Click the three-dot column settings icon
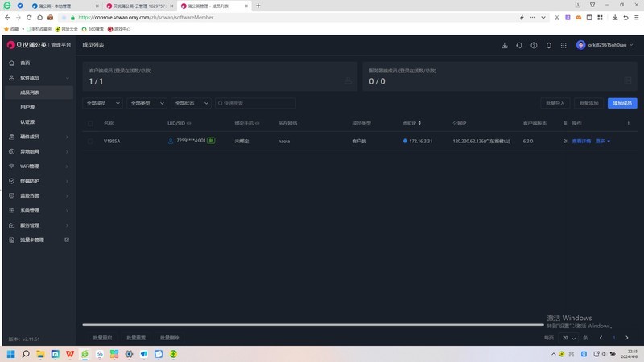 click(x=628, y=123)
